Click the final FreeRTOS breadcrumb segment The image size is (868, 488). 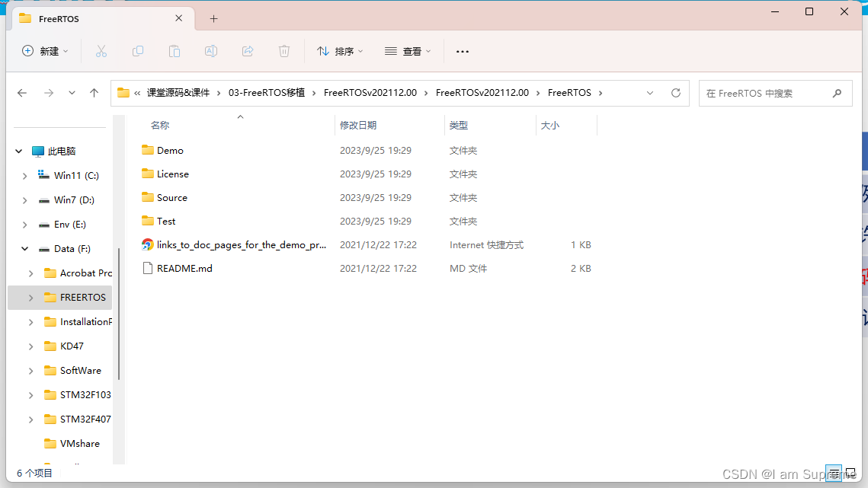569,93
